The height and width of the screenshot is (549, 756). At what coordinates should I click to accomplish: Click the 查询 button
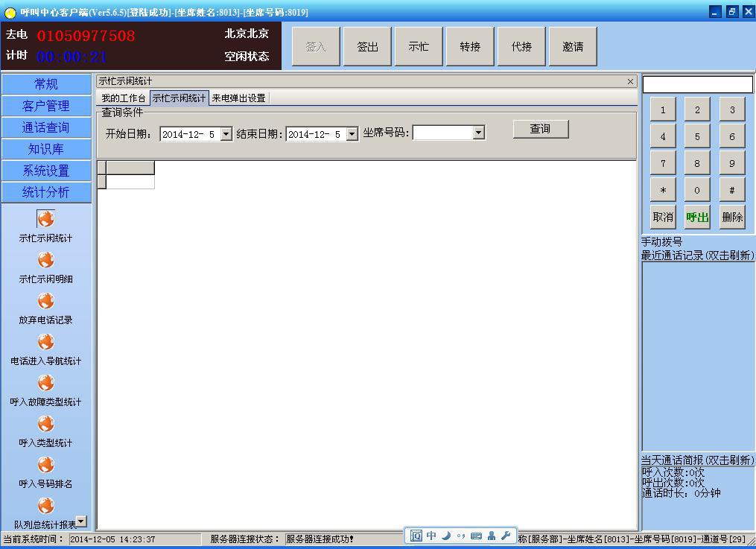[540, 129]
